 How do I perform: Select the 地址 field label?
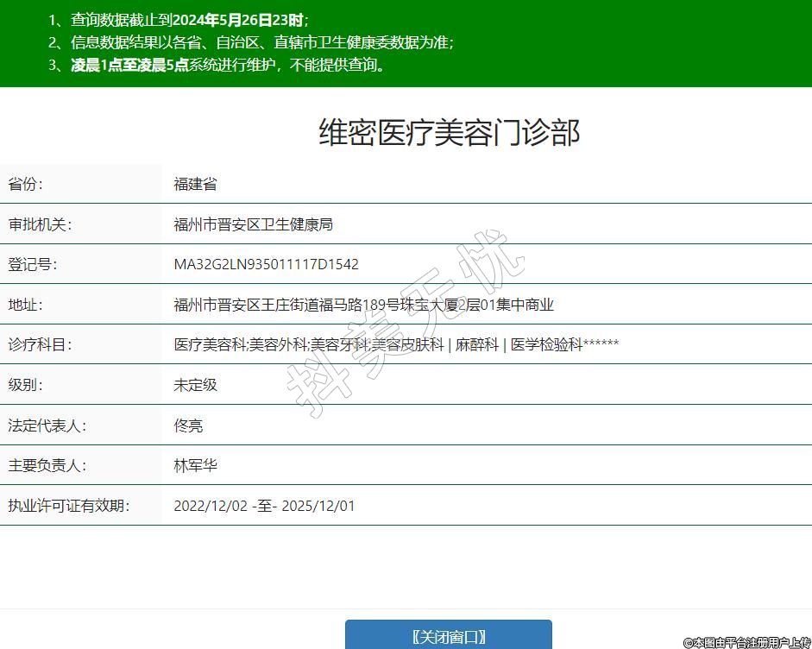tap(26, 305)
